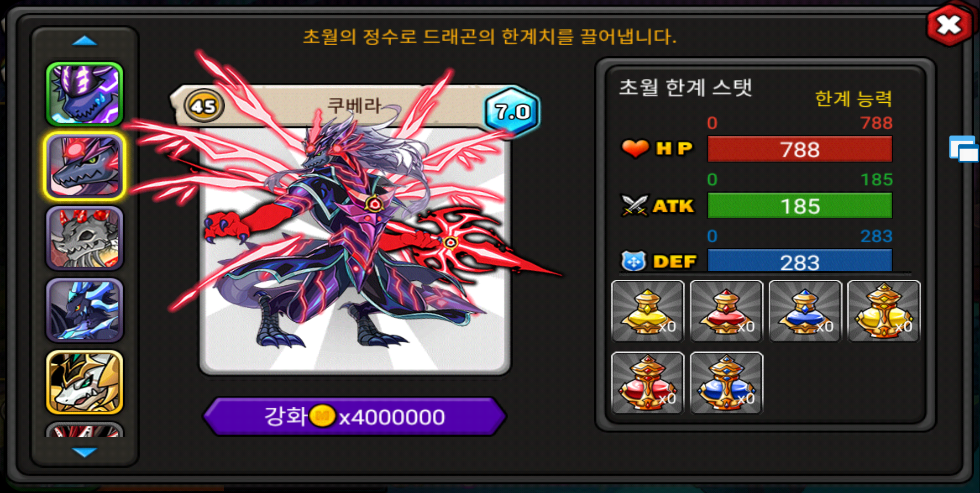Select the highlighted red-eyed dragon portrait
Image resolution: width=980 pixels, height=493 pixels.
(84, 167)
